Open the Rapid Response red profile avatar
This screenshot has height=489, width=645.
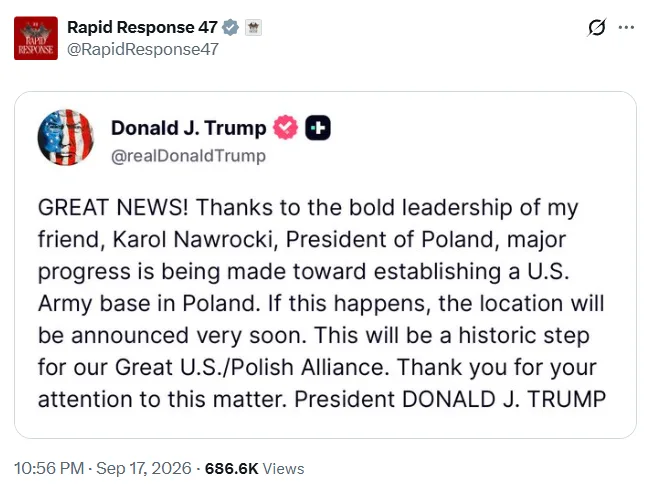click(x=36, y=38)
